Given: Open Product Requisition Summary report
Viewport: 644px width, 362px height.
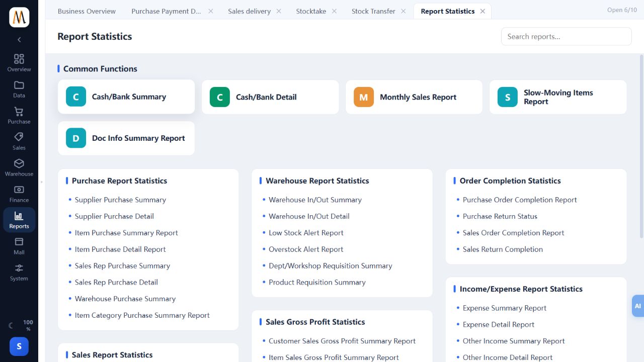Looking at the screenshot, I should pos(317,283).
